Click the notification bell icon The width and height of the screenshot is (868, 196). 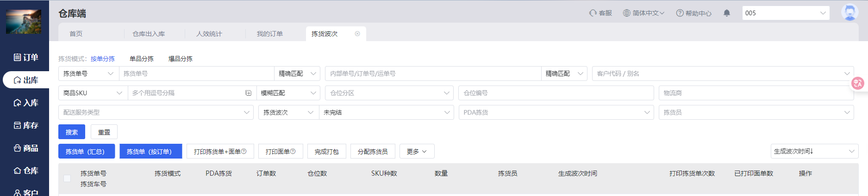(x=726, y=13)
